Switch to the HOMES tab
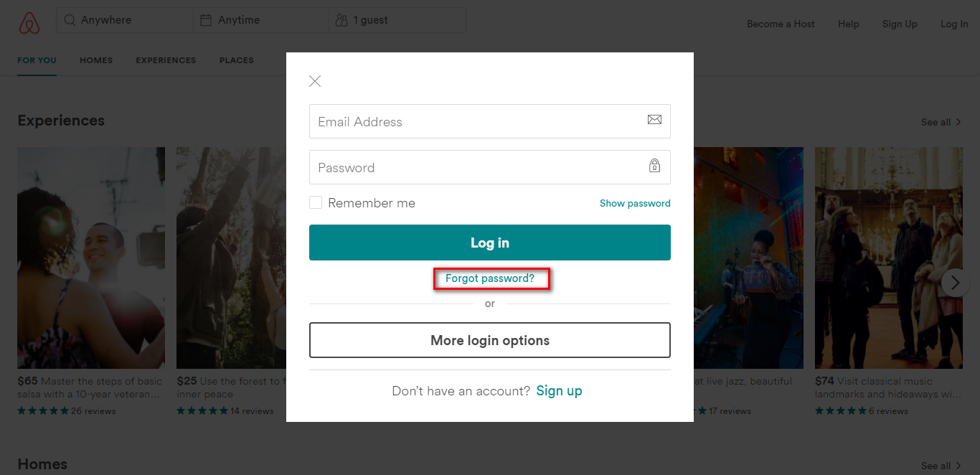This screenshot has height=475, width=980. (x=96, y=60)
